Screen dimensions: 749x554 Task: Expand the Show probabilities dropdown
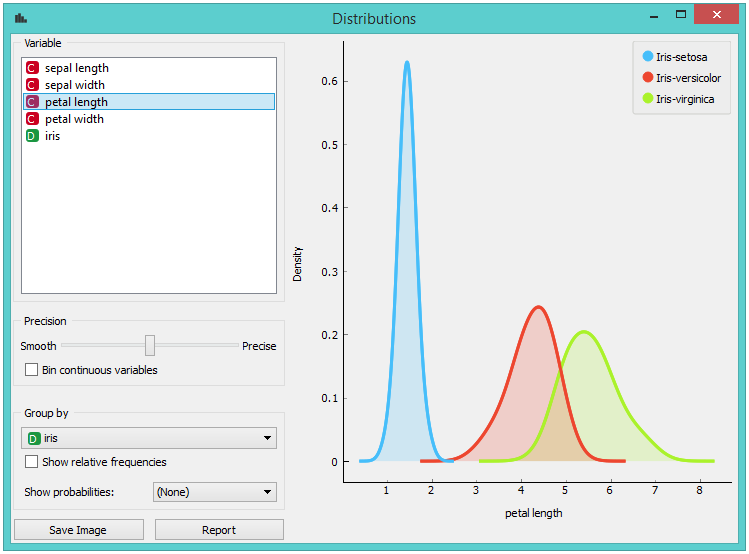pos(214,492)
